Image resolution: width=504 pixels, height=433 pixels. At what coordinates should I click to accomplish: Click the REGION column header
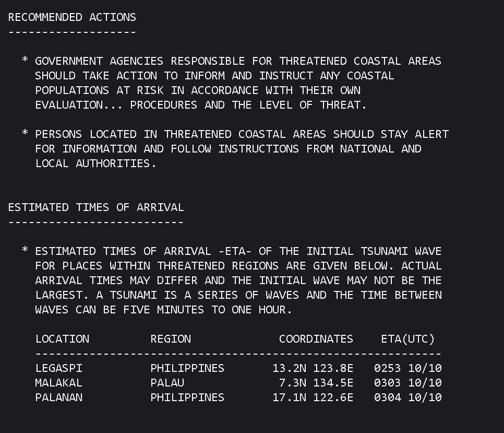171,339
